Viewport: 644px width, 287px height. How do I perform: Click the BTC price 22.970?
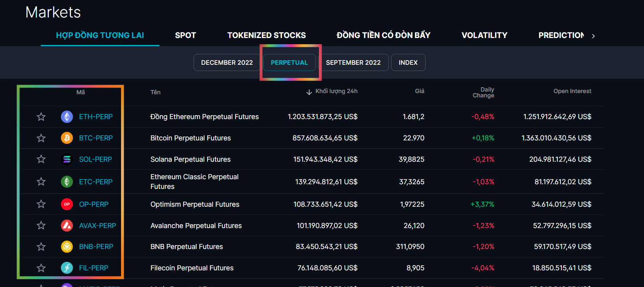click(414, 138)
